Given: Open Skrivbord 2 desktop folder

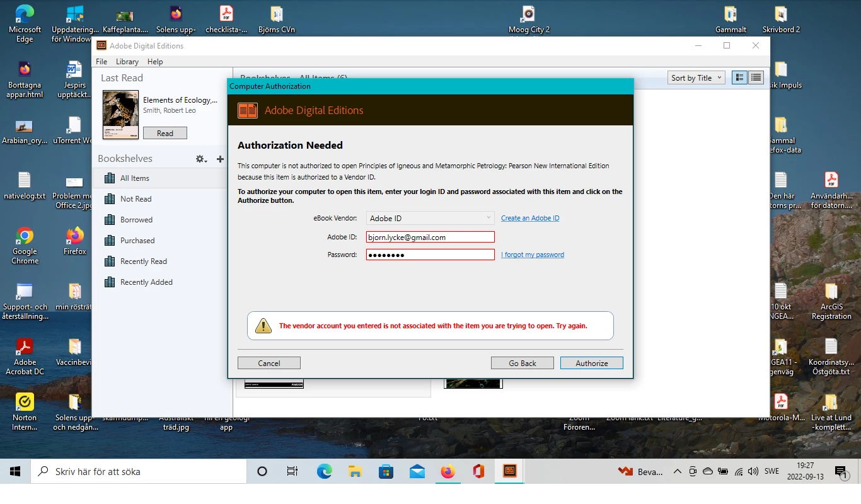Looking at the screenshot, I should [781, 19].
